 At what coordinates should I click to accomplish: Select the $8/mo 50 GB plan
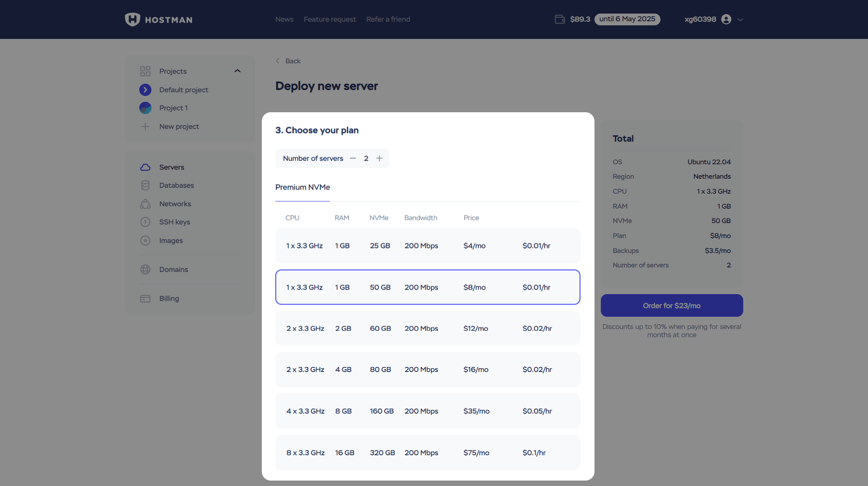tap(428, 287)
